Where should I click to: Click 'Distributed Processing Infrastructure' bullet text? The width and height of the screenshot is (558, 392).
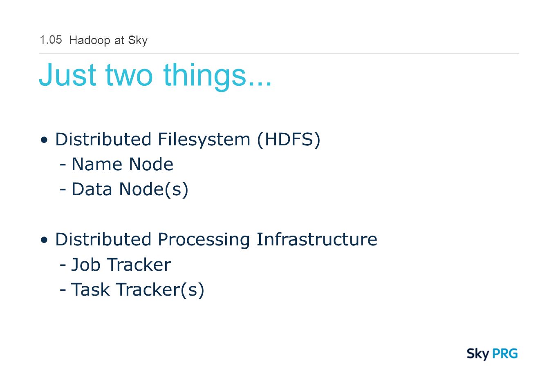pos(216,240)
